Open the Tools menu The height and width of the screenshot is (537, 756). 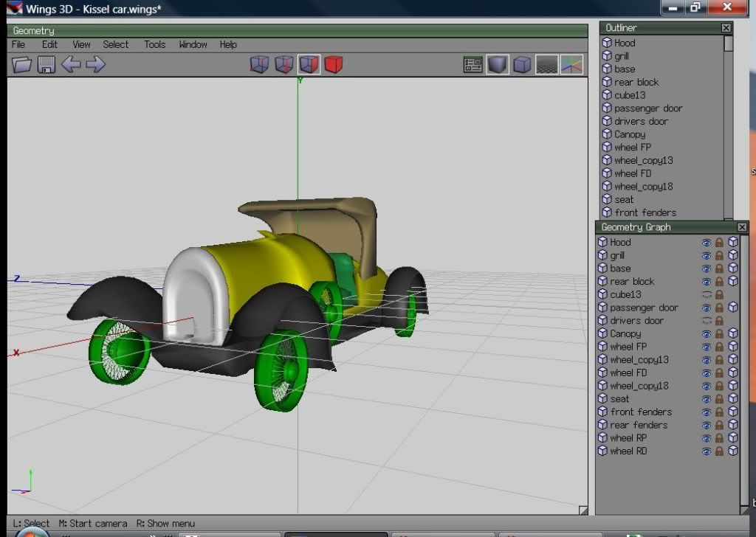click(x=154, y=44)
